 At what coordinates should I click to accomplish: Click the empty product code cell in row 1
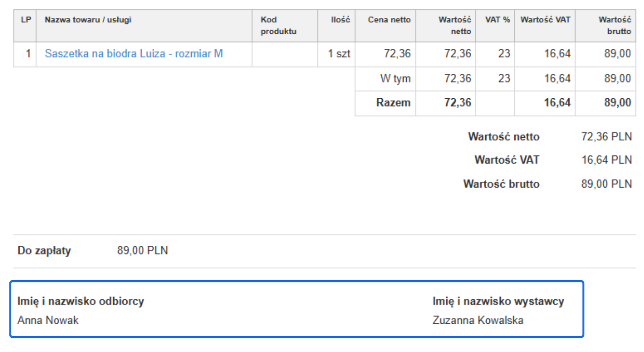pos(285,54)
